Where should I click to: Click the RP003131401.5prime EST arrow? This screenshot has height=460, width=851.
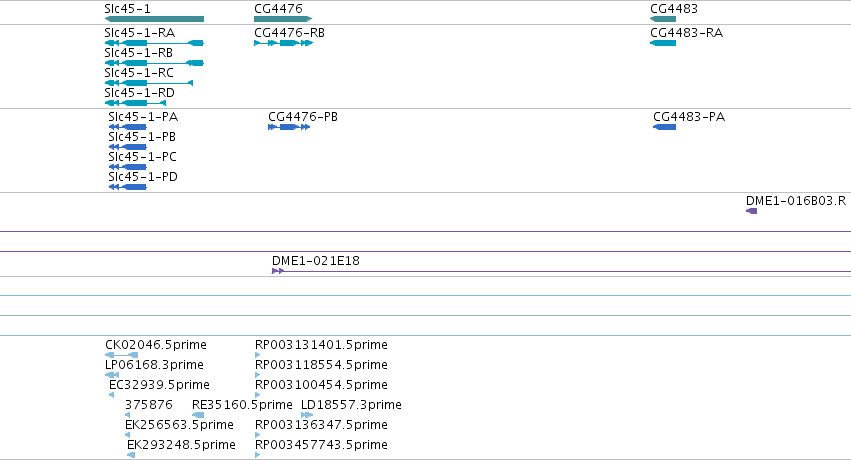coord(258,355)
